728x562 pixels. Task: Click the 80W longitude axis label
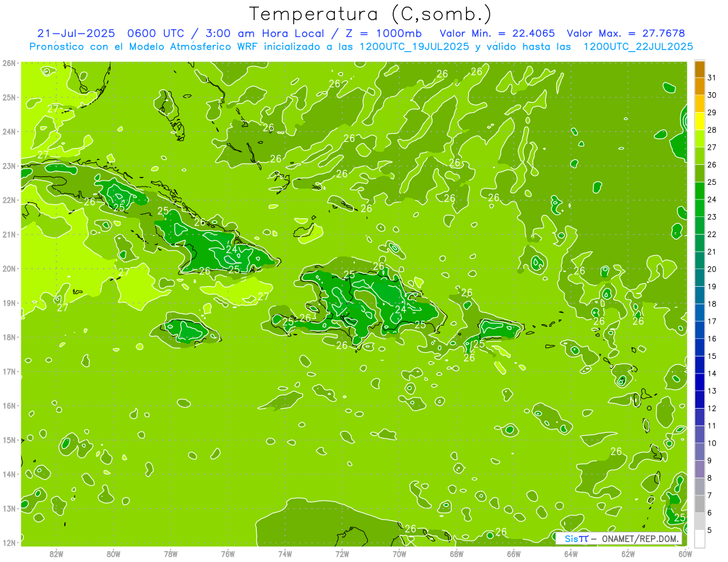(113, 553)
